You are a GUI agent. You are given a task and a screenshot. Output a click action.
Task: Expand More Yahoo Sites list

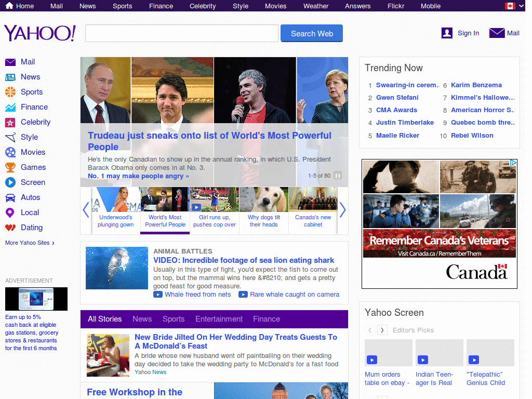(30, 243)
